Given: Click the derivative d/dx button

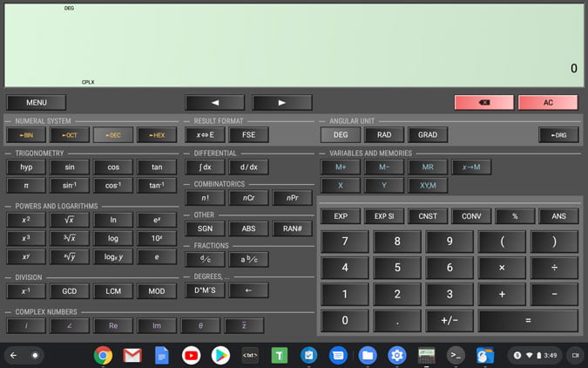Looking at the screenshot, I should 248,167.
